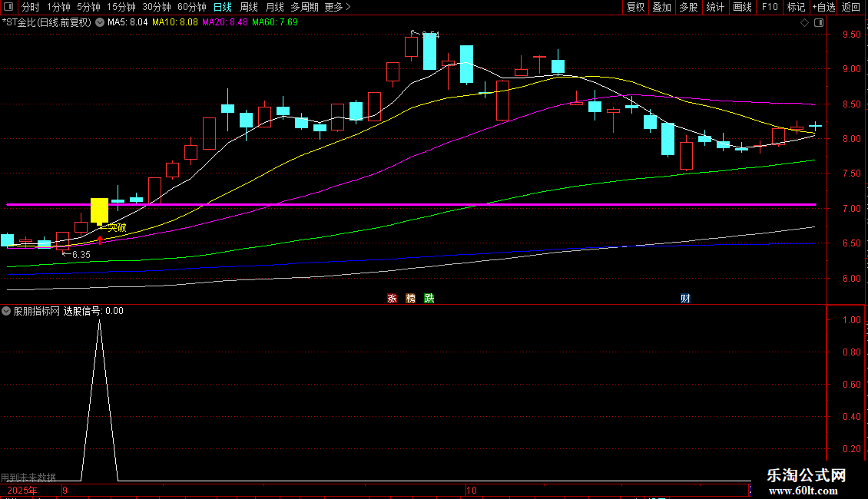Select the 5分钟 period tab
The width and height of the screenshot is (868, 499).
pos(88,7)
